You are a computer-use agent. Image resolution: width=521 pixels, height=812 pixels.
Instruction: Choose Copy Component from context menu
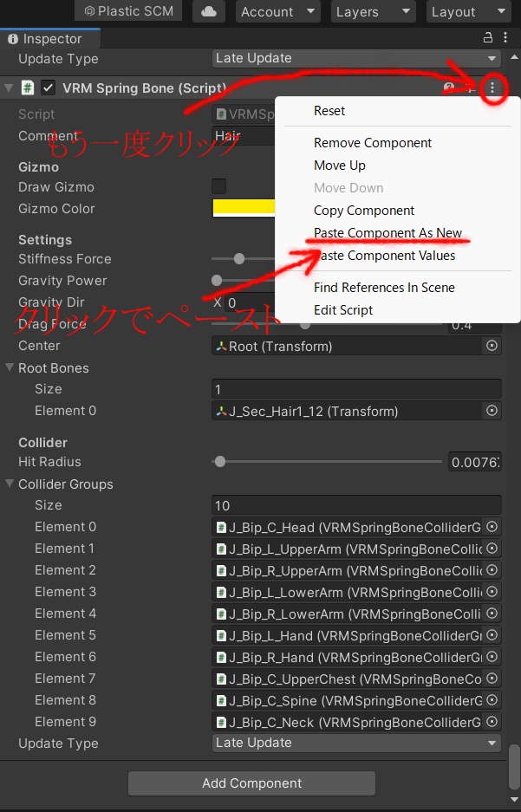pos(364,211)
